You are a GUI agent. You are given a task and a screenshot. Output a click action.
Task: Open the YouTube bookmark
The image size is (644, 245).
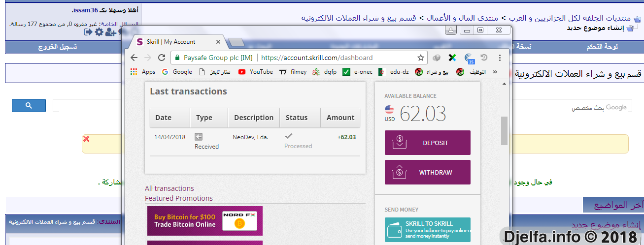(x=256, y=72)
